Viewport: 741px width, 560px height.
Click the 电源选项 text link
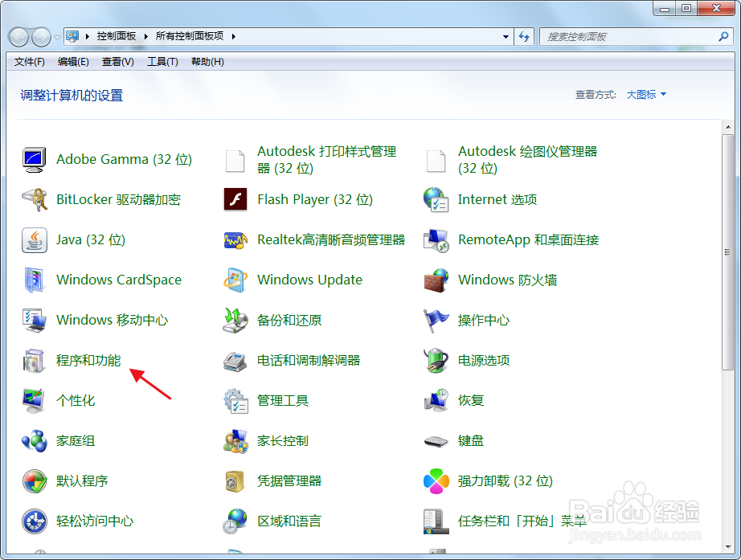pyautogui.click(x=484, y=361)
